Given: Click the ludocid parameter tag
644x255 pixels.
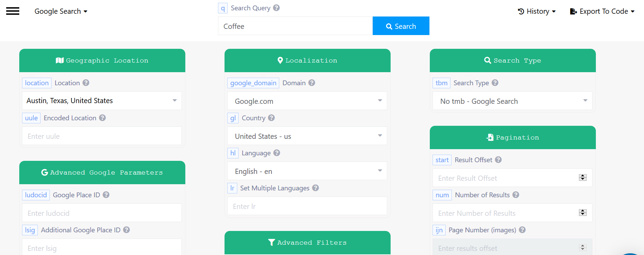Looking at the screenshot, I should click(x=36, y=195).
